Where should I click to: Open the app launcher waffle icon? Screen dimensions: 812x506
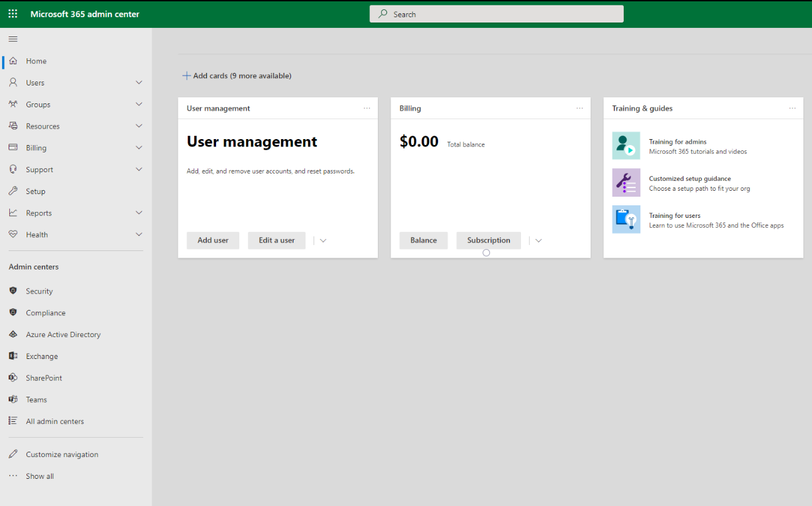13,14
